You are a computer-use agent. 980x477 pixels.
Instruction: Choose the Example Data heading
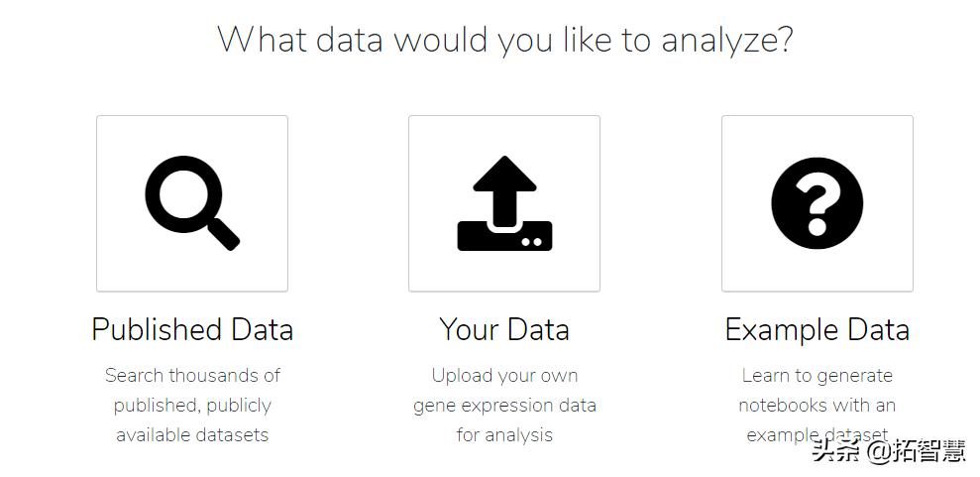817,329
